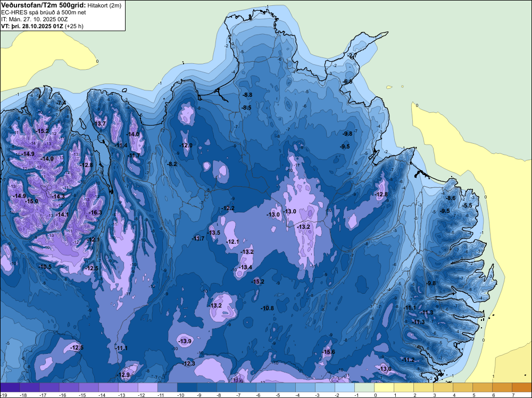Select the 3 tick label in the legend
This screenshot has height=398, width=532.
pyautogui.click(x=435, y=395)
